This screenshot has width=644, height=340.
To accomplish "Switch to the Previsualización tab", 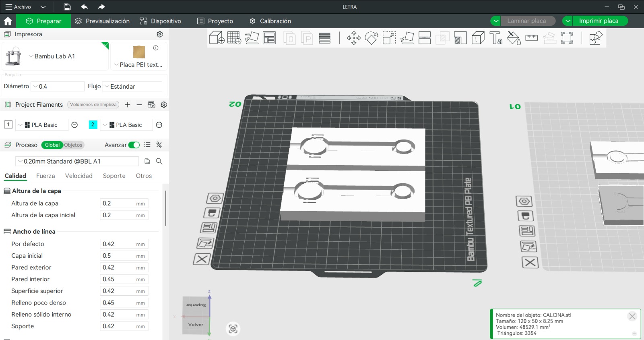I will pyautogui.click(x=102, y=21).
